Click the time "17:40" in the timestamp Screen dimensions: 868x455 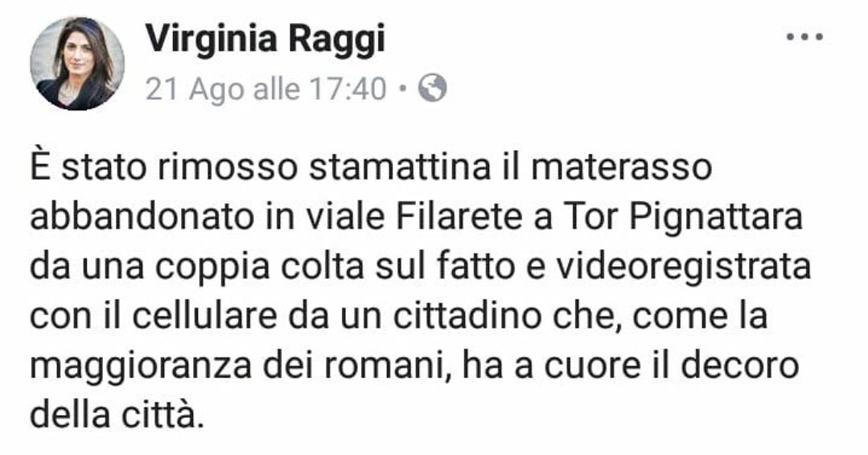click(348, 89)
